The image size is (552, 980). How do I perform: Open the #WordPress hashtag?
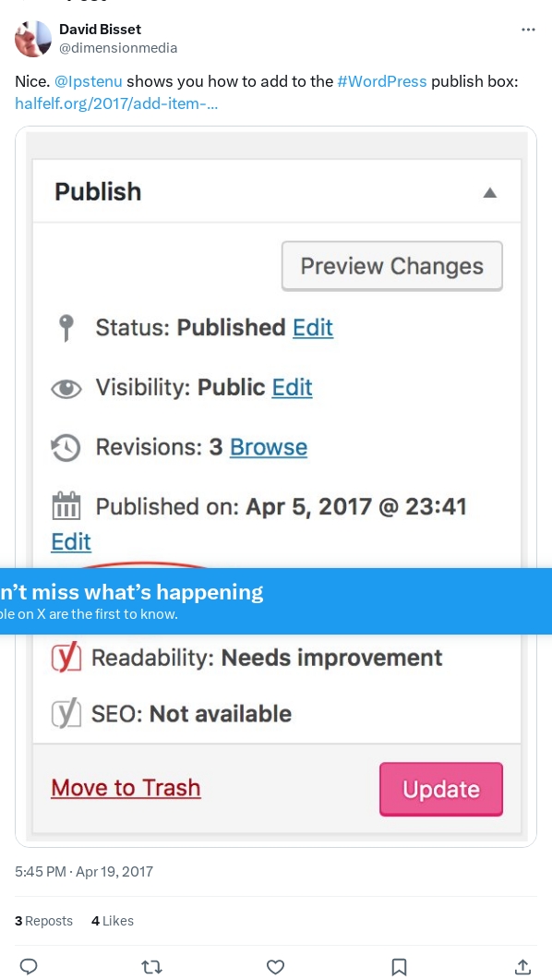(x=382, y=81)
